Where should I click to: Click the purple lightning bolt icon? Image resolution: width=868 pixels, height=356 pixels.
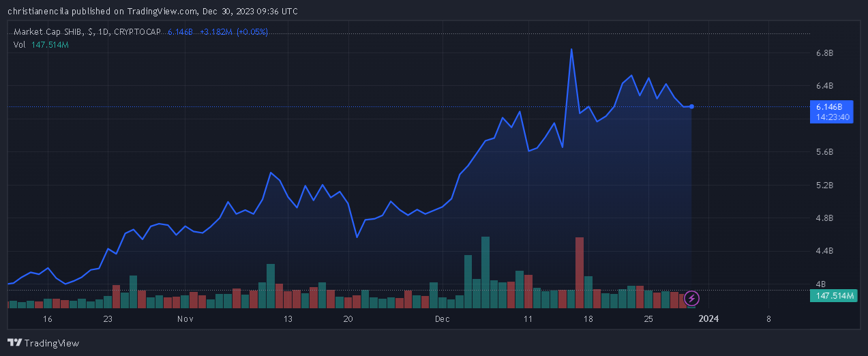691,298
